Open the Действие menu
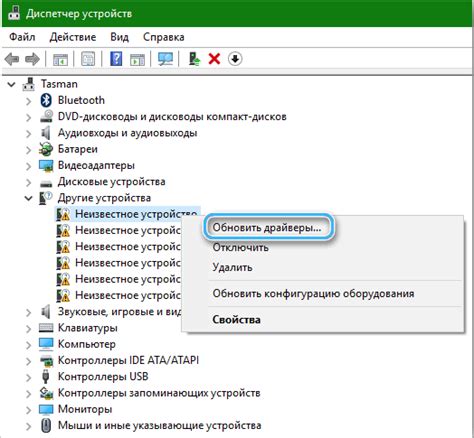This screenshot has height=438, width=474. click(73, 37)
